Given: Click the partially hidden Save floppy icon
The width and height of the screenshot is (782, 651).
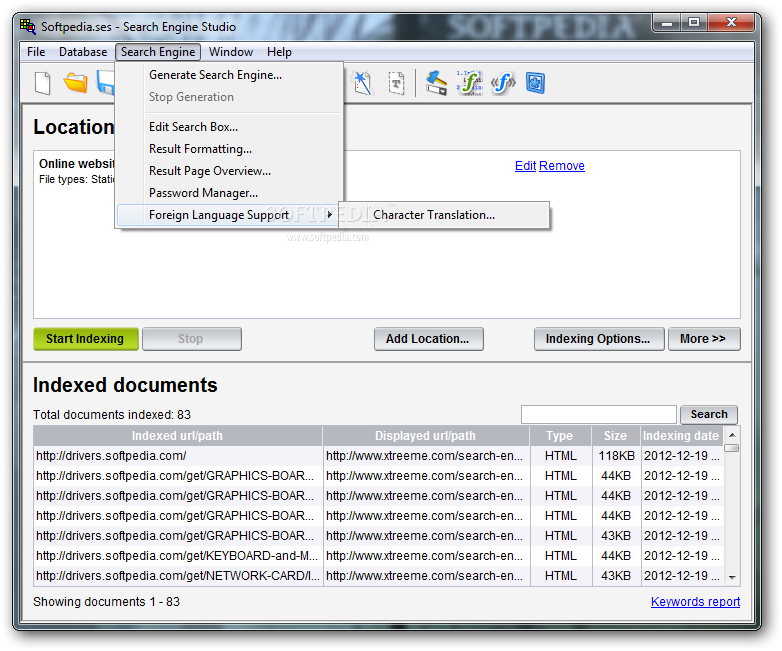Looking at the screenshot, I should (106, 83).
